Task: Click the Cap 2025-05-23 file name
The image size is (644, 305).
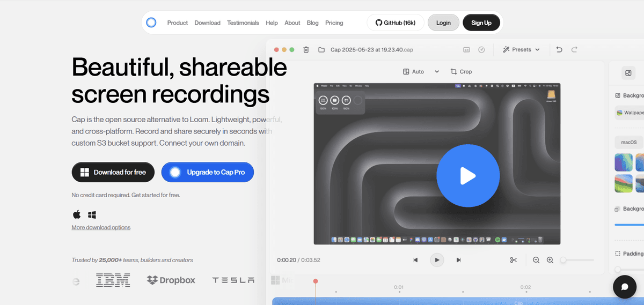Action: pyautogui.click(x=372, y=49)
